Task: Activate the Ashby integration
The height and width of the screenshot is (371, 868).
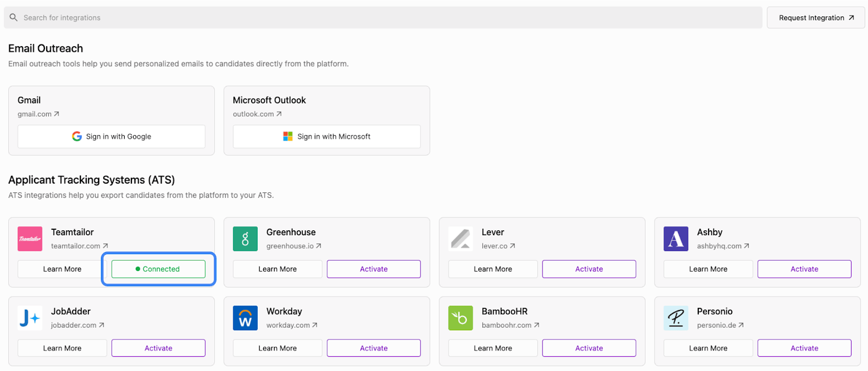Action: (805, 269)
